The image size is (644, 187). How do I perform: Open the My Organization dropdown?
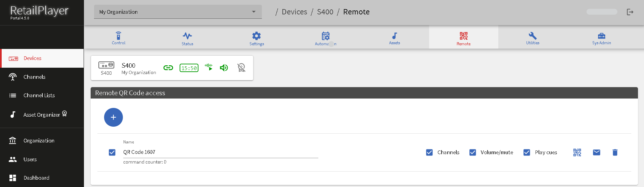[x=178, y=12]
